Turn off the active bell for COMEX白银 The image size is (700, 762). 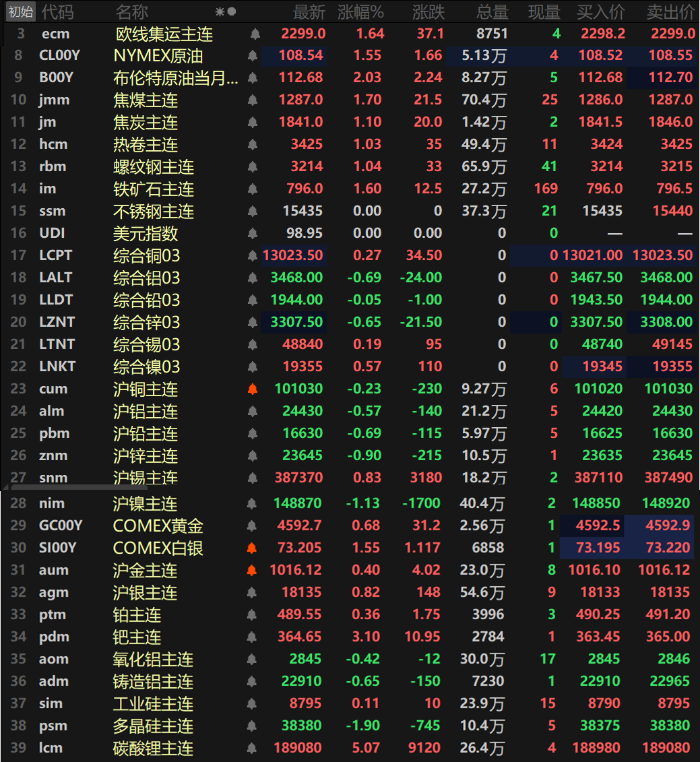coord(253,548)
